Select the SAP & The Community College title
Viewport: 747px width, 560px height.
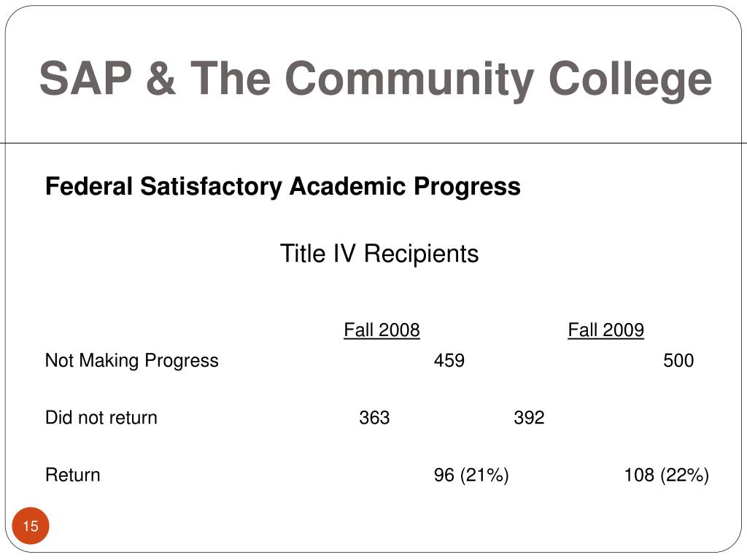(x=376, y=80)
